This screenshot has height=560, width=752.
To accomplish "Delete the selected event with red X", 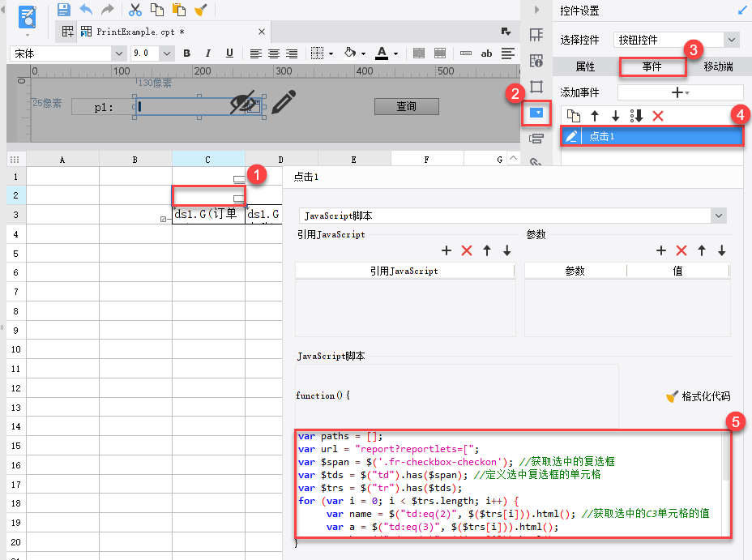I will pos(657,116).
